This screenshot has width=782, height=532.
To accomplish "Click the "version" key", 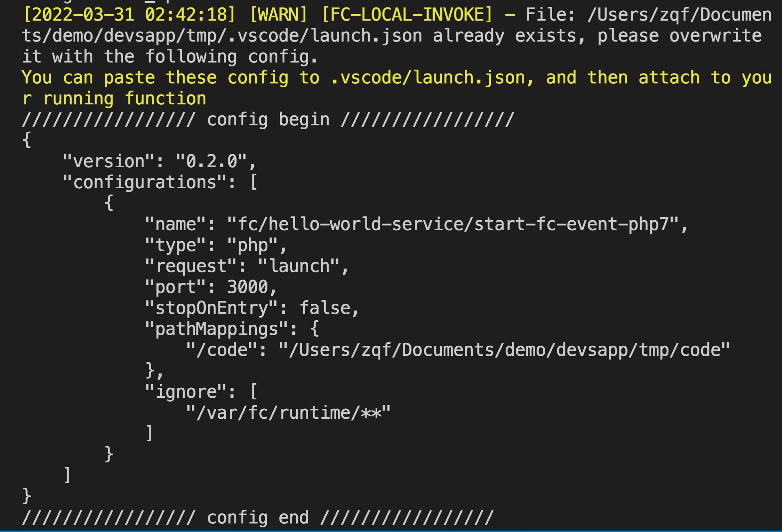I will click(x=109, y=162).
